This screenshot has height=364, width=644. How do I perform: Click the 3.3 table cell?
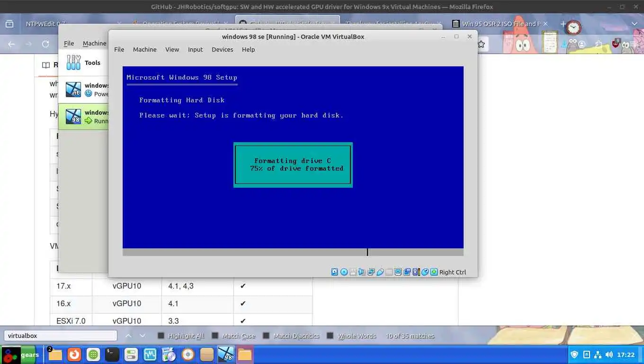(x=197, y=321)
